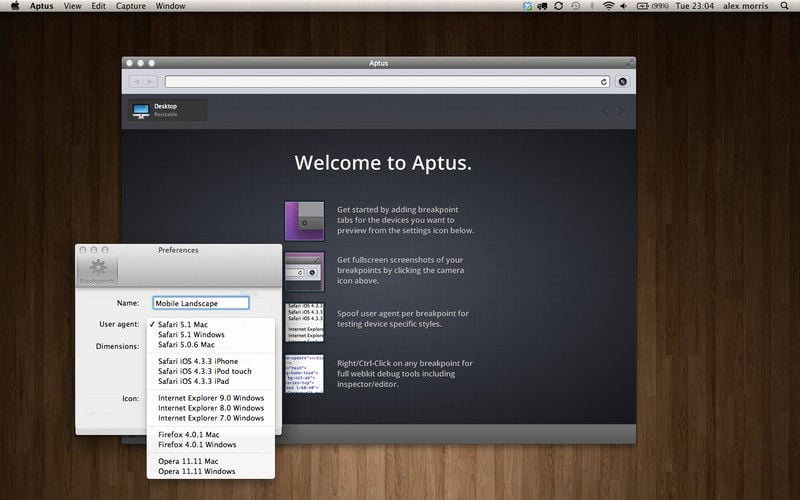The image size is (800, 500).
Task: Click the Name field with Mobile Landscape
Action: [x=201, y=303]
